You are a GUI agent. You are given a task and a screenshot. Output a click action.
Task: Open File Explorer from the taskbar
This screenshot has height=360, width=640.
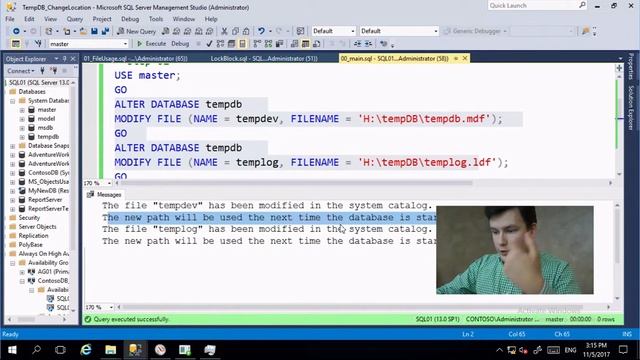click(111, 350)
